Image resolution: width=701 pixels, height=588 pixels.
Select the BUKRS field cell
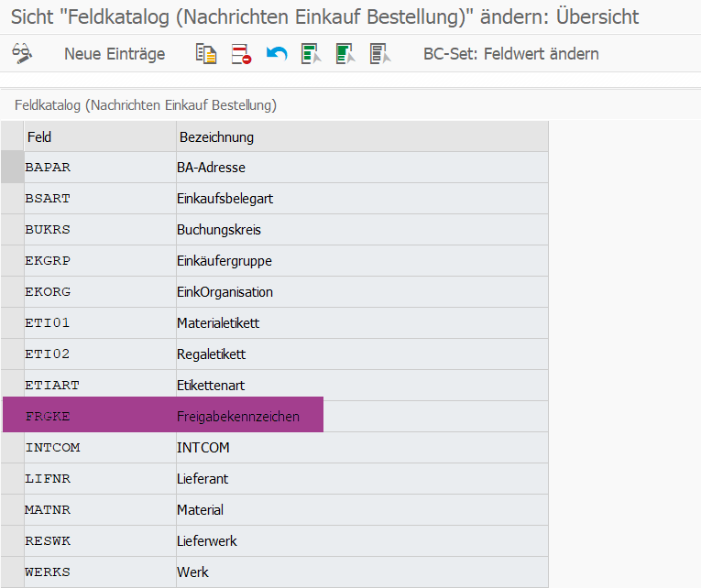pyautogui.click(x=100, y=230)
